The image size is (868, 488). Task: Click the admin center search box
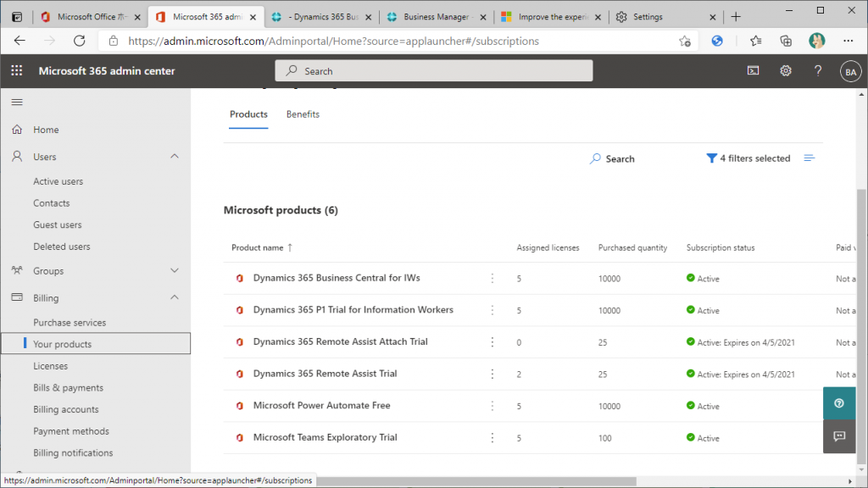pos(434,71)
